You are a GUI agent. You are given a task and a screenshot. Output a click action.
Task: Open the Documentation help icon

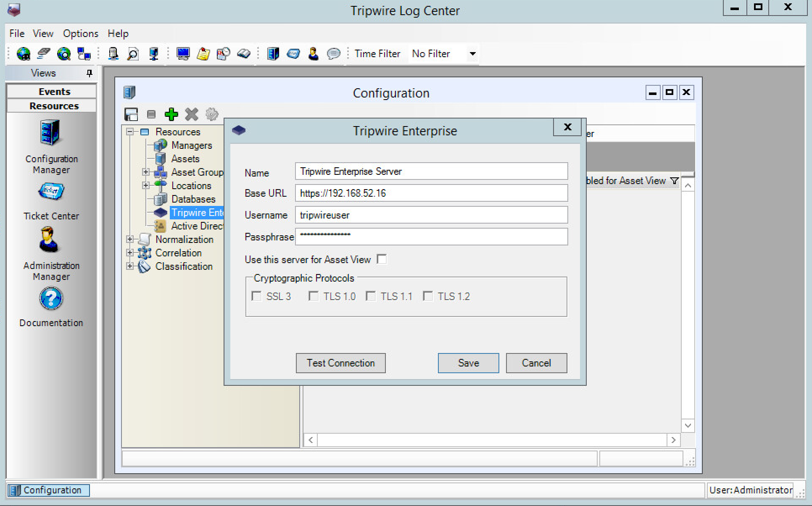(51, 298)
